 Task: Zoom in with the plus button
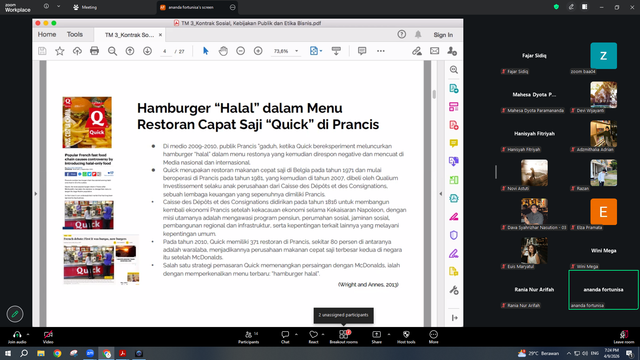pos(258,51)
